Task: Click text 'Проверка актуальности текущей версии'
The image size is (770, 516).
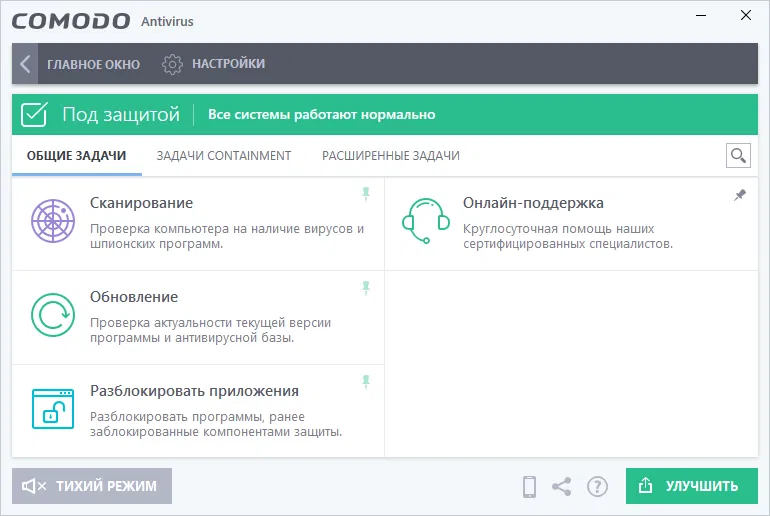Action: pos(211,323)
